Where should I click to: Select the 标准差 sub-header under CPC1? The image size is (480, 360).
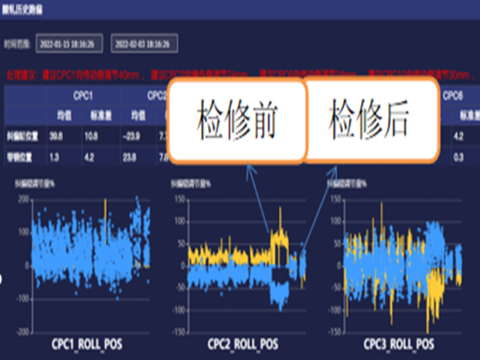(101, 116)
